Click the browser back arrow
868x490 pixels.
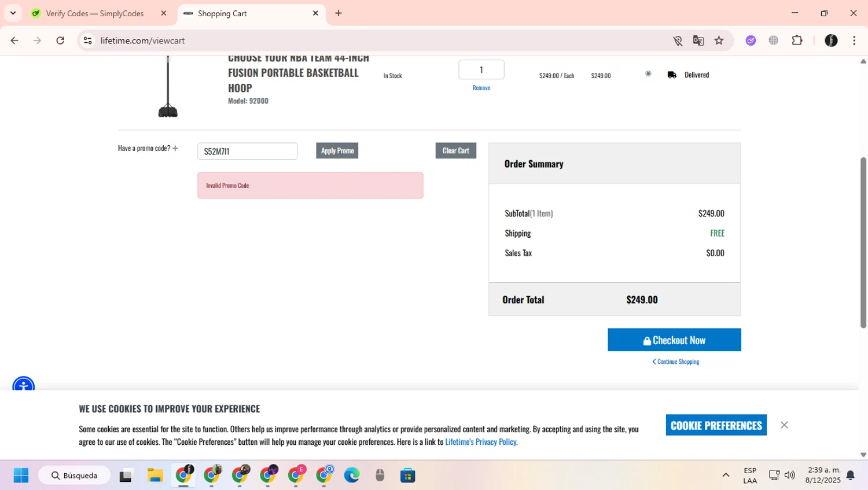coord(14,40)
